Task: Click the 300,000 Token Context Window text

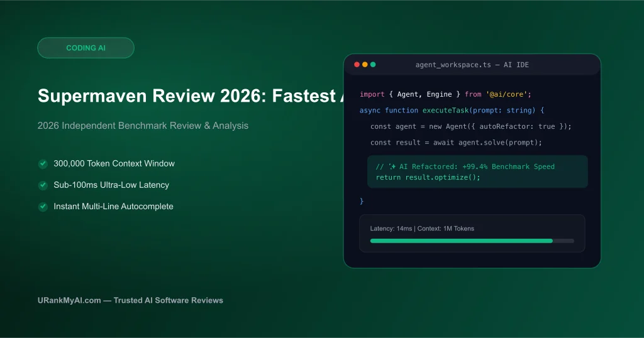Action: 114,163
